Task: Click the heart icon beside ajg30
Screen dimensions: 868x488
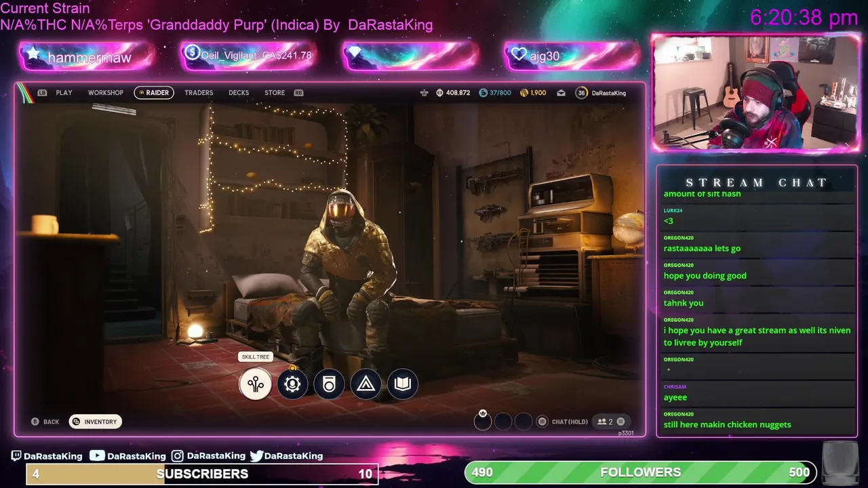Action: [x=519, y=55]
